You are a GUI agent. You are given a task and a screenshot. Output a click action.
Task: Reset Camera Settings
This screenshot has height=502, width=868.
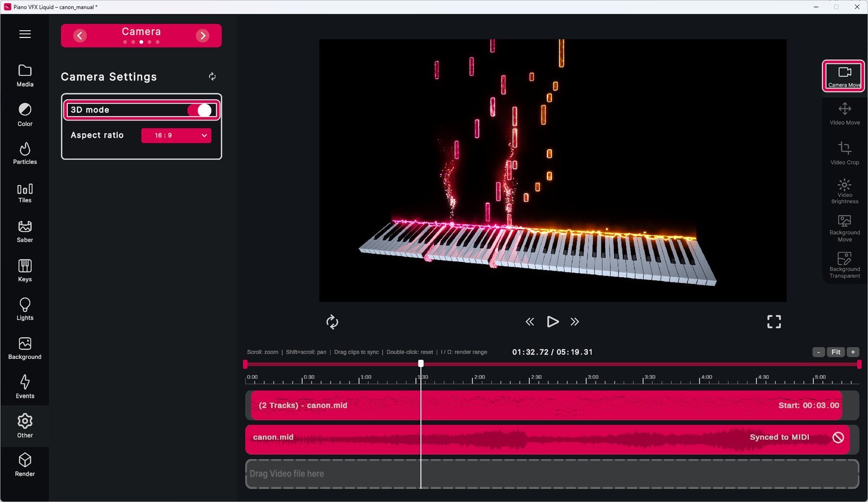[x=212, y=76]
